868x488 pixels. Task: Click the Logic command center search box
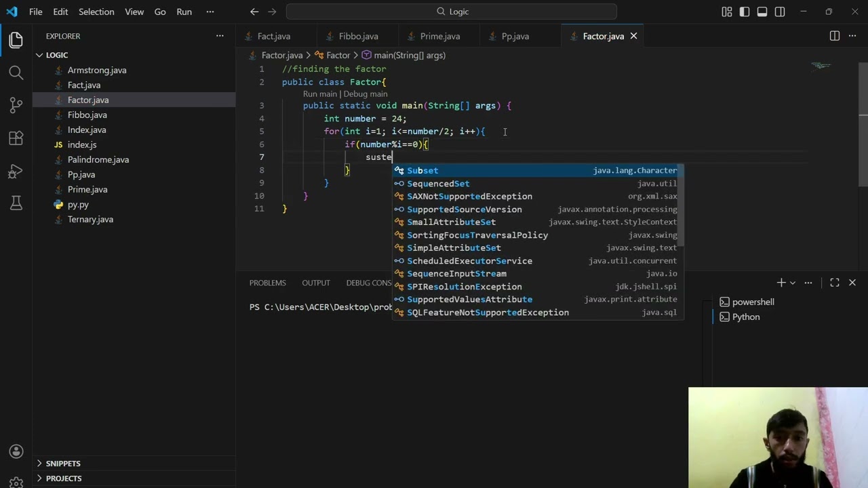point(452,12)
